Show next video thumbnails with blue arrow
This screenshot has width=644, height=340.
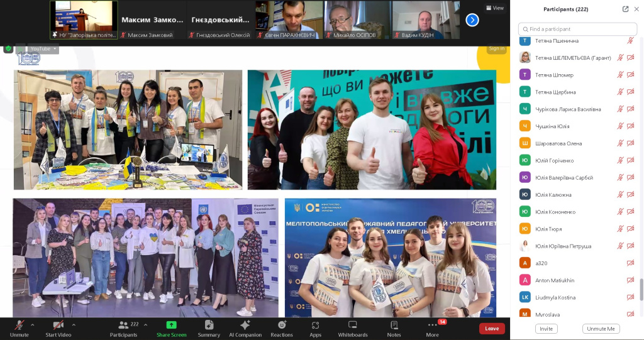[472, 19]
